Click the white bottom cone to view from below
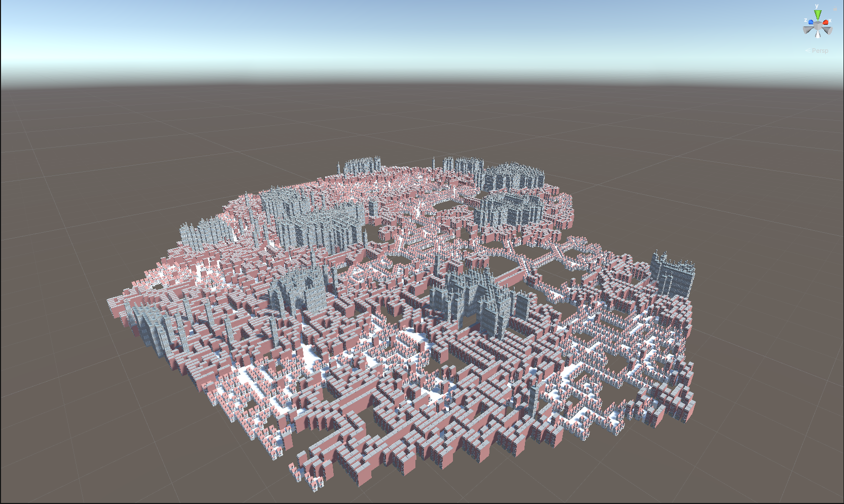 [x=818, y=35]
